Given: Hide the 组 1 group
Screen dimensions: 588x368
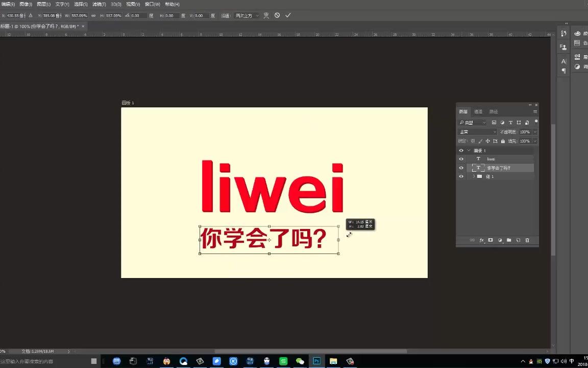Looking at the screenshot, I should click(x=461, y=176).
